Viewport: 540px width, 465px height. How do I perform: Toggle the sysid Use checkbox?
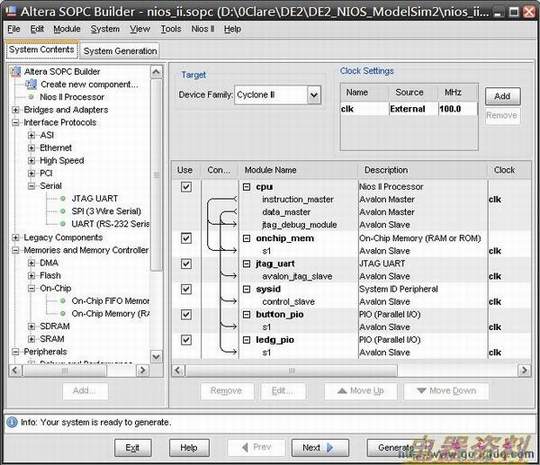[186, 289]
